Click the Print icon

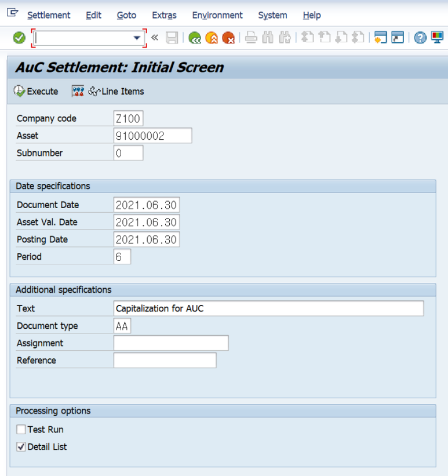click(x=251, y=38)
